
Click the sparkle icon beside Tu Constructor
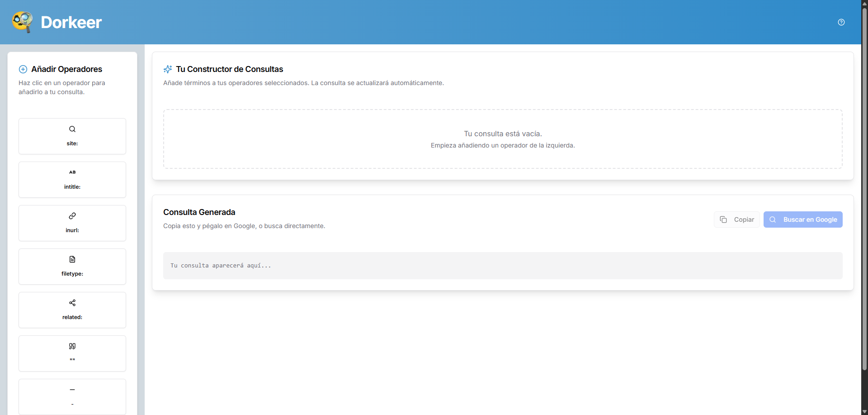168,69
